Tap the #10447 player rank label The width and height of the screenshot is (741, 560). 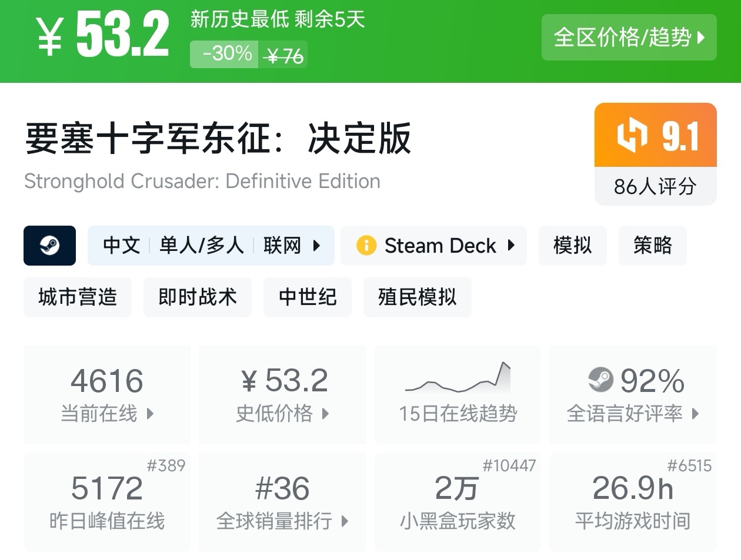[x=509, y=466]
